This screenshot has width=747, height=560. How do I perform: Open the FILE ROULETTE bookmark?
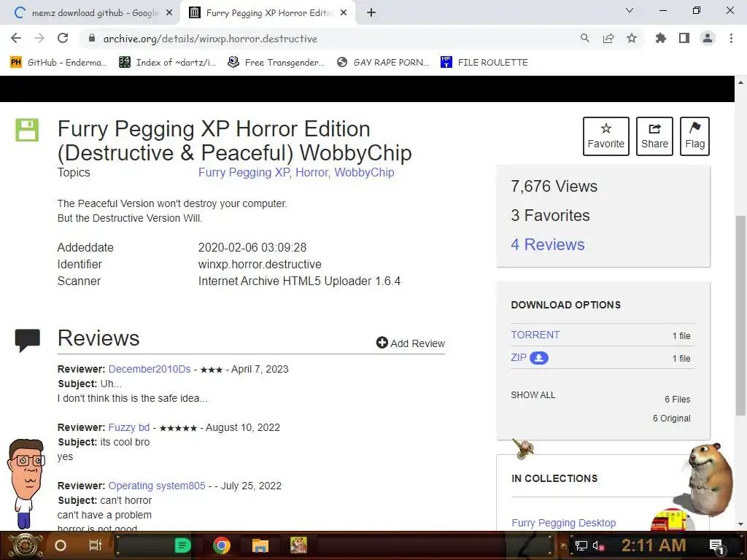point(484,63)
